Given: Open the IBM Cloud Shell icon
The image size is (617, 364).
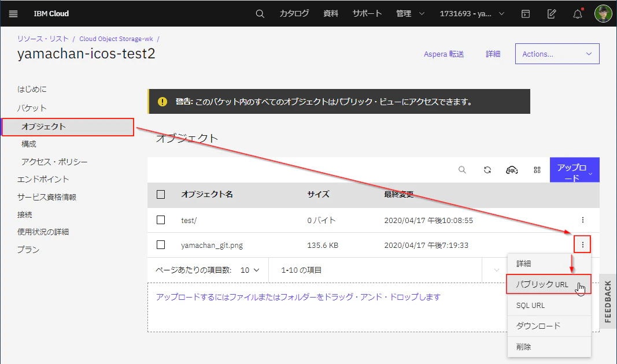Looking at the screenshot, I should pyautogui.click(x=526, y=14).
